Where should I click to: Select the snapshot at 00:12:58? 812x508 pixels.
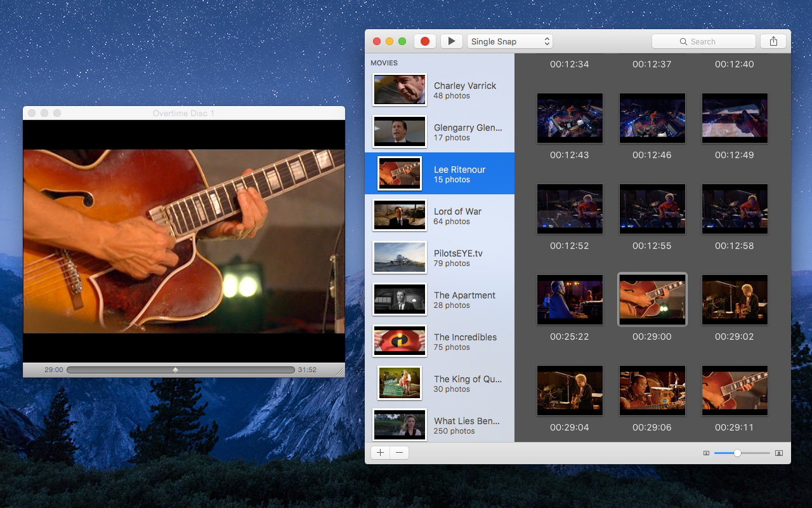tap(735, 210)
